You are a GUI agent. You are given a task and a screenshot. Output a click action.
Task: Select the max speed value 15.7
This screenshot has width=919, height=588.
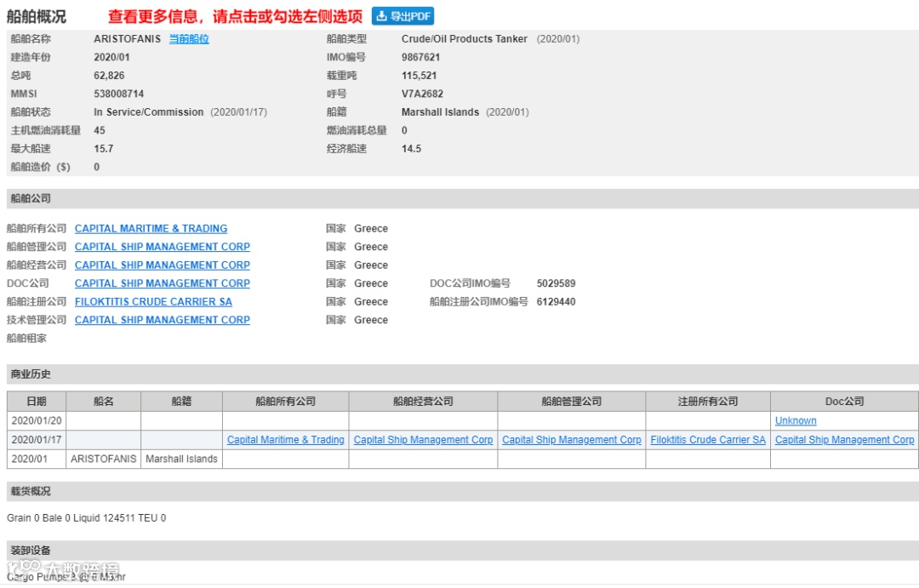103,149
